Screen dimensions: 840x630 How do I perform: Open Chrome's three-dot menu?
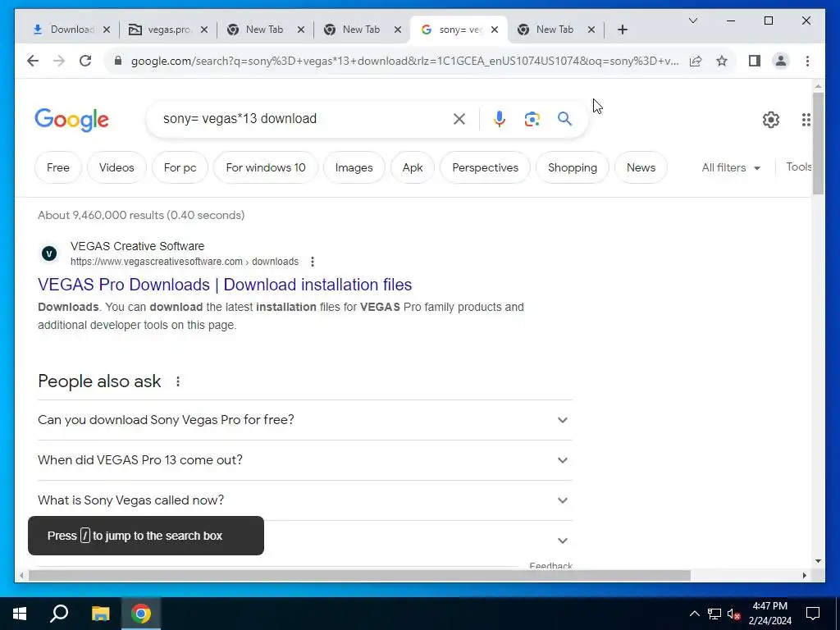[x=807, y=61]
